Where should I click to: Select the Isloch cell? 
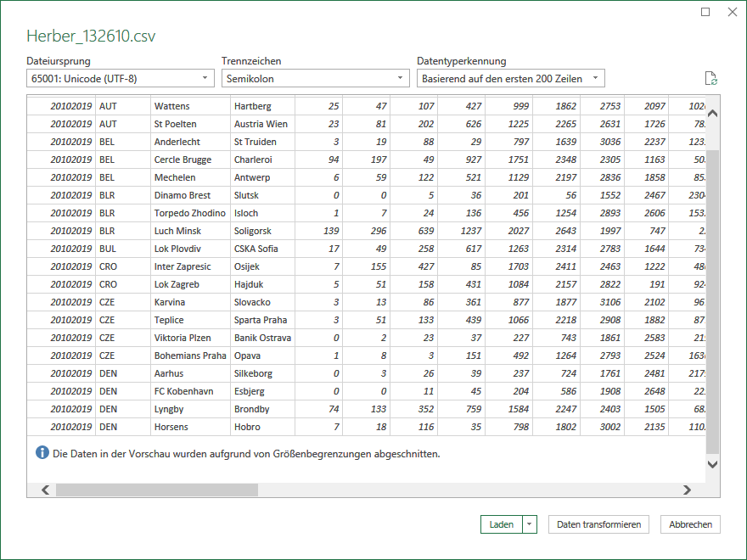click(x=262, y=213)
